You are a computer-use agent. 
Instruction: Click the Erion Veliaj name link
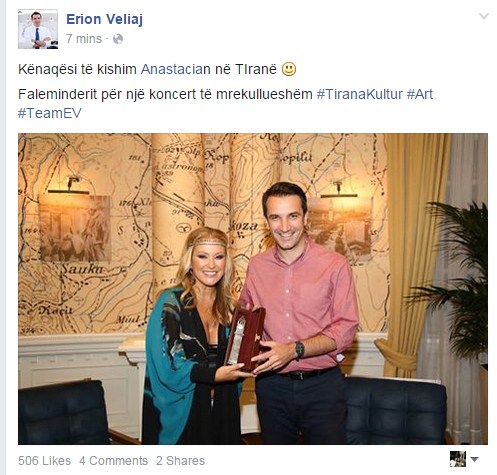(104, 19)
